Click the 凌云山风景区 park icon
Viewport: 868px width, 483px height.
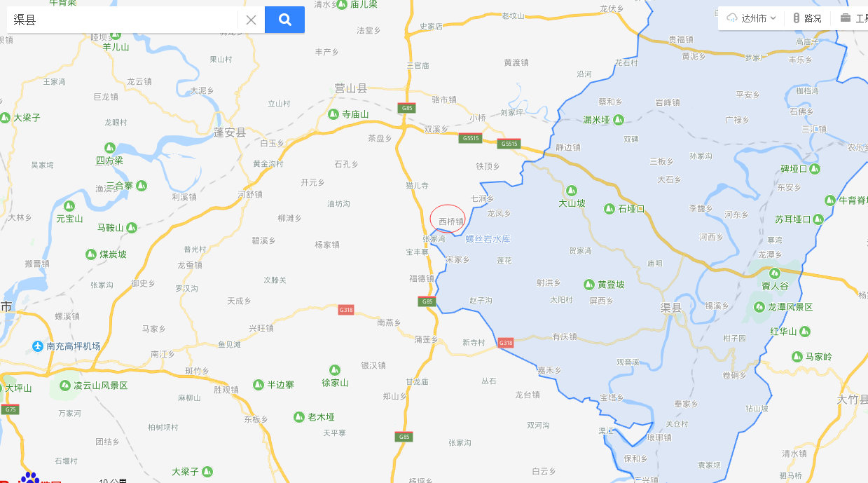click(65, 386)
